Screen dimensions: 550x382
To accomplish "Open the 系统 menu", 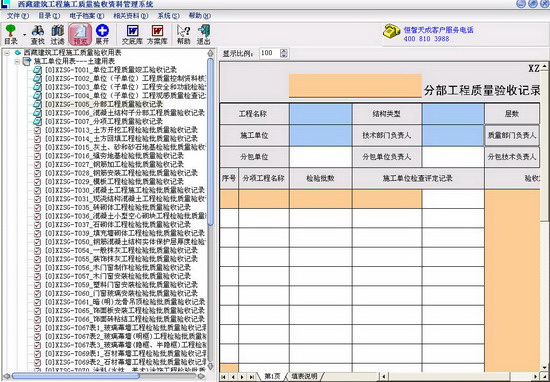I will pos(168,16).
